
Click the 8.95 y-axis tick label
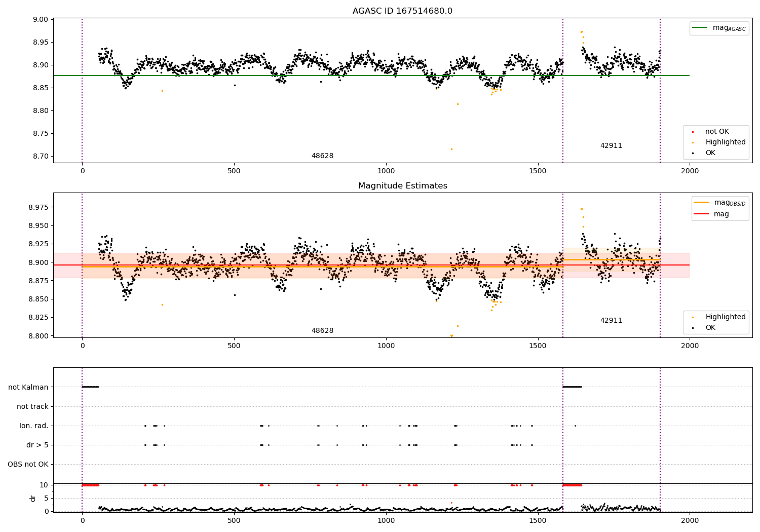click(x=41, y=43)
